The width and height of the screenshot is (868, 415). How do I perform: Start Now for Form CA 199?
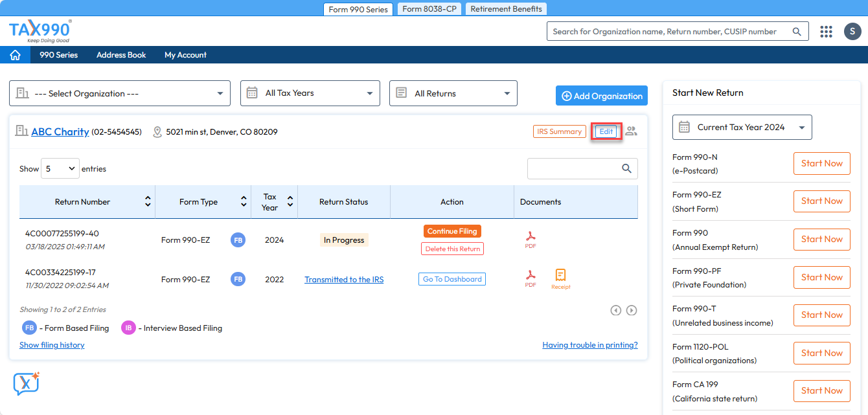tap(822, 390)
